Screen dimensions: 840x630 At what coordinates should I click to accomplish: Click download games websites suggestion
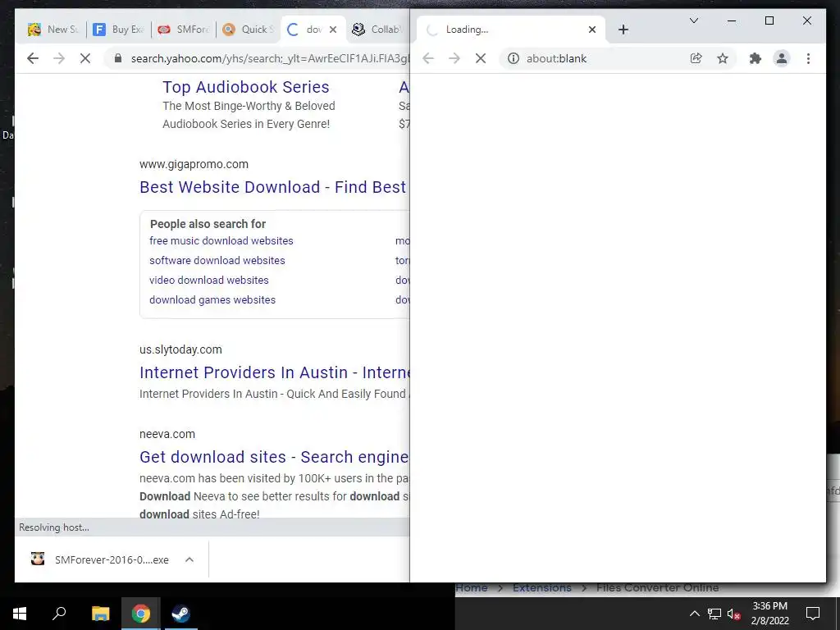pyautogui.click(x=212, y=300)
